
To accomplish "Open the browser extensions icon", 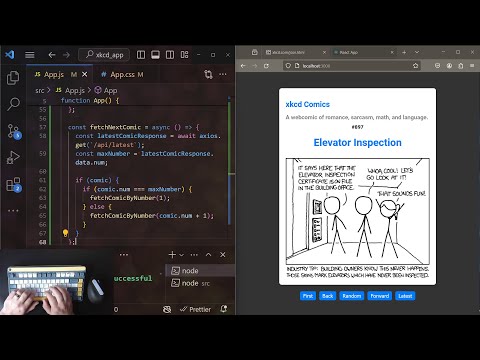I will pyautogui.click(x=461, y=66).
